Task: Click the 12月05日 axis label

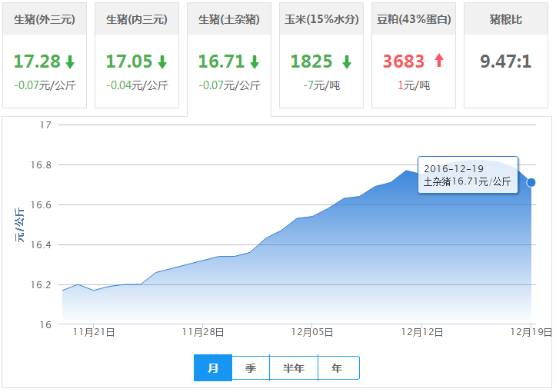Action: pyautogui.click(x=312, y=333)
